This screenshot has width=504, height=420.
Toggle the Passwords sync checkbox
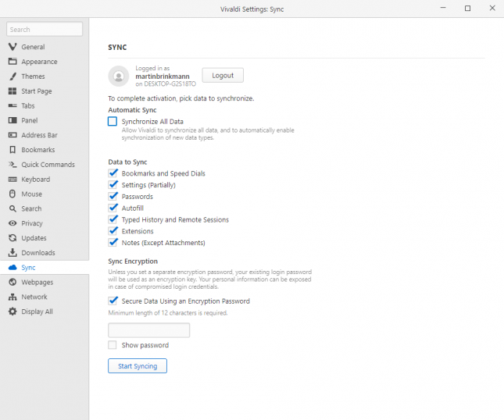tap(113, 197)
